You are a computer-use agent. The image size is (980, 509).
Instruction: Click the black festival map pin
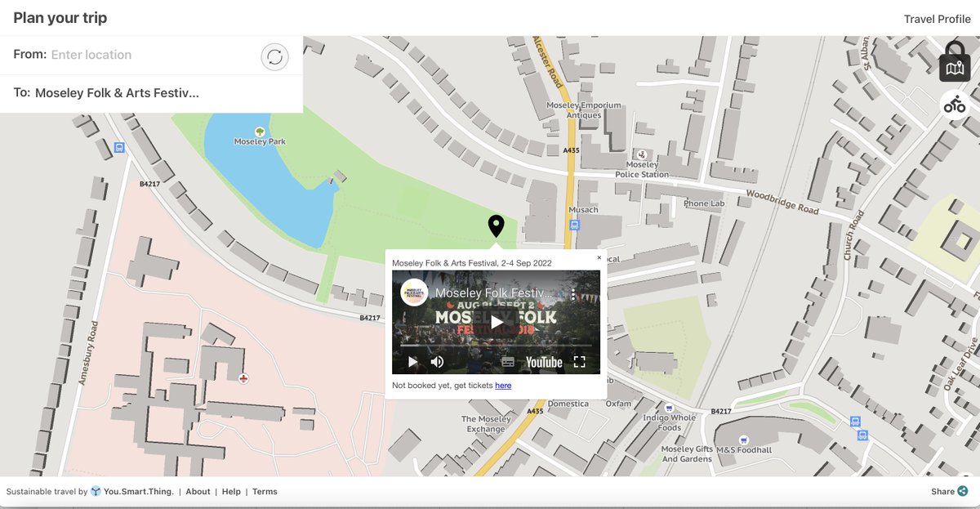coord(496,226)
